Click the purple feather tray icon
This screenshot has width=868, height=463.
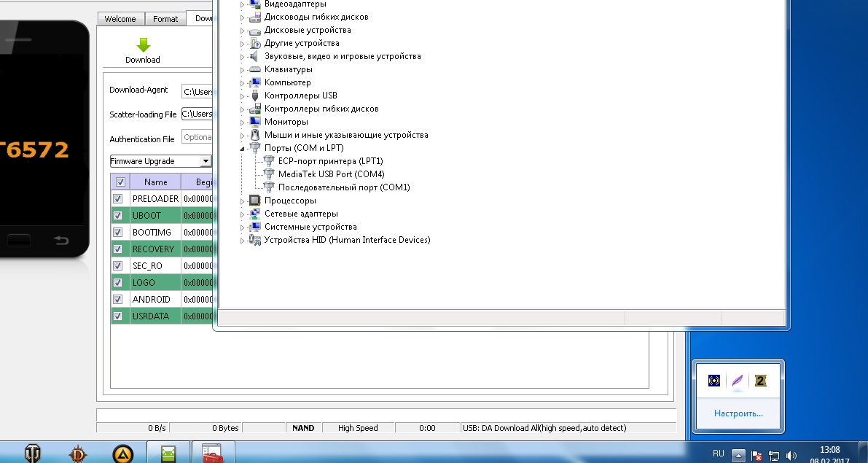(738, 381)
